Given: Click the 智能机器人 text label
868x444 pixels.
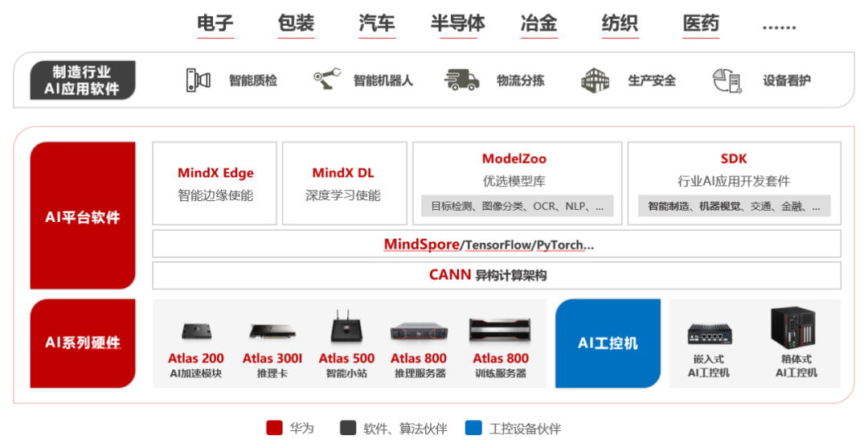Looking at the screenshot, I should tap(383, 81).
